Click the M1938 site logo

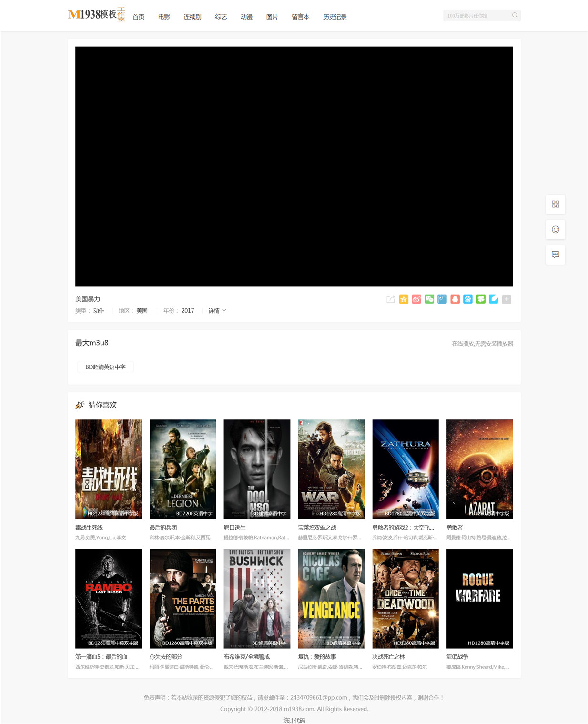(97, 15)
